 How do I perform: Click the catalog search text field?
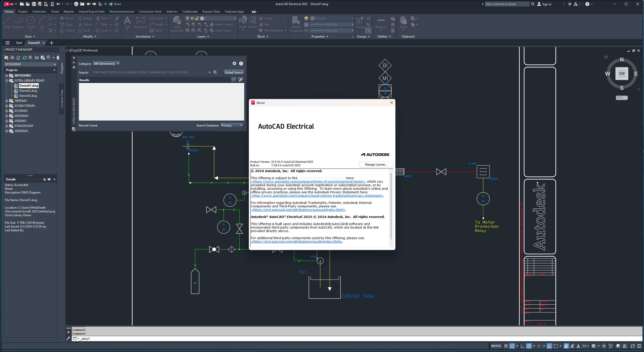point(150,72)
